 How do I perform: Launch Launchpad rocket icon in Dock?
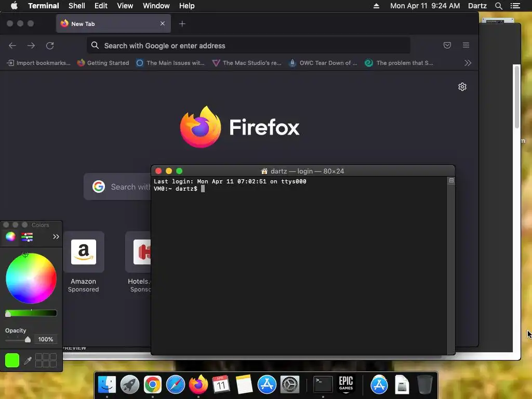129,384
